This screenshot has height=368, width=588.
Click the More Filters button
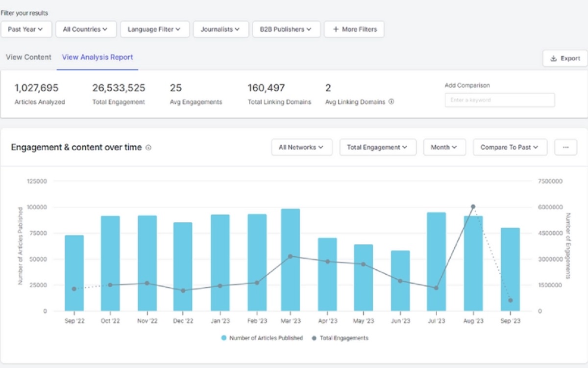(x=354, y=29)
